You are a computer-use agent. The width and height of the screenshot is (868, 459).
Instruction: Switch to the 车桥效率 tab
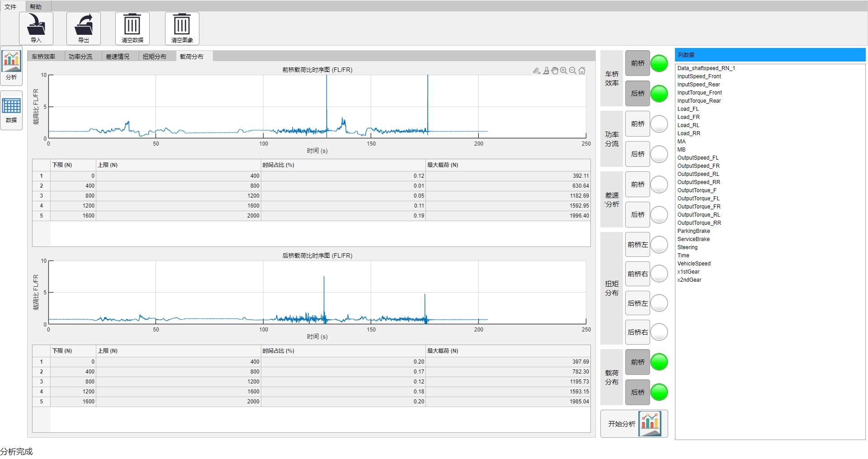pyautogui.click(x=44, y=57)
